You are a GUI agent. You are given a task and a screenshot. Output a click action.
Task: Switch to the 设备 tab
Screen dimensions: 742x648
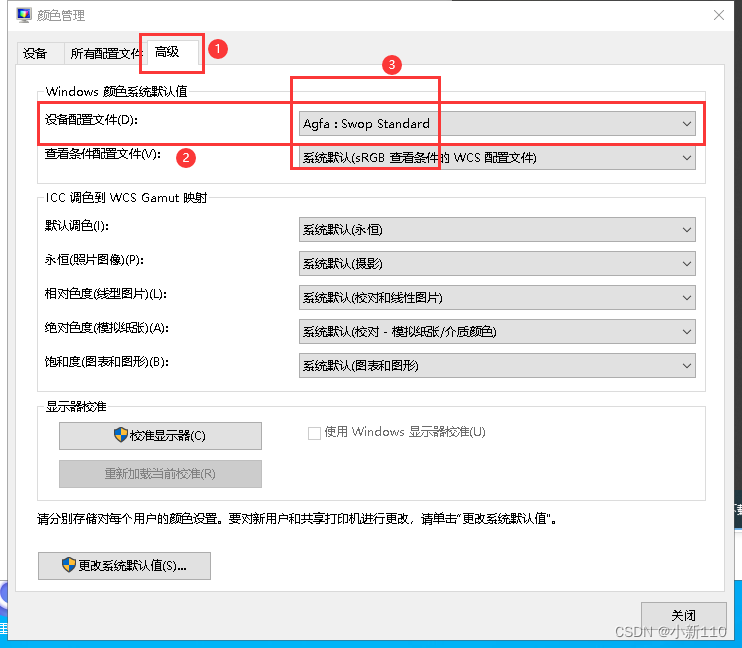40,53
